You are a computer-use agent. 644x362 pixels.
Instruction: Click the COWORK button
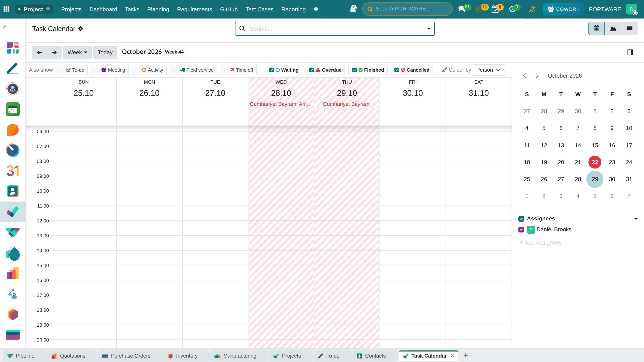(563, 9)
